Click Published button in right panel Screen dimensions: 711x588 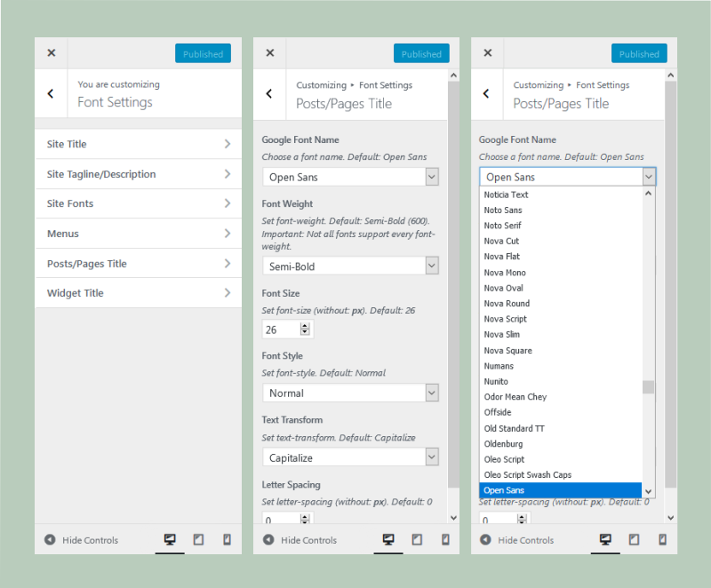pos(639,53)
